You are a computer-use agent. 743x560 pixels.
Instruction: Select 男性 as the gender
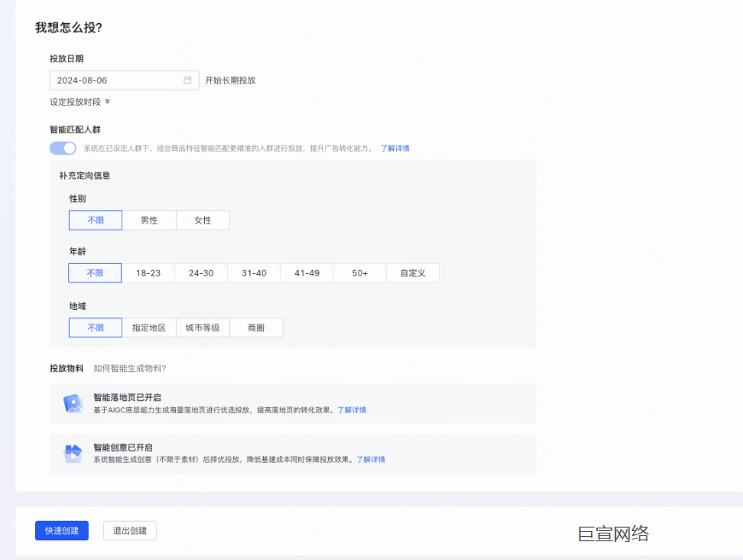[x=149, y=219]
